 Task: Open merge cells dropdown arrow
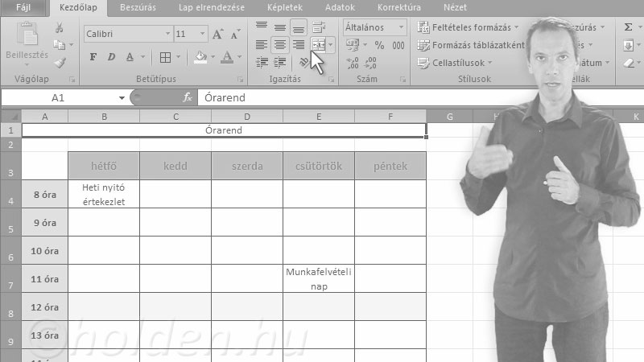pyautogui.click(x=331, y=45)
